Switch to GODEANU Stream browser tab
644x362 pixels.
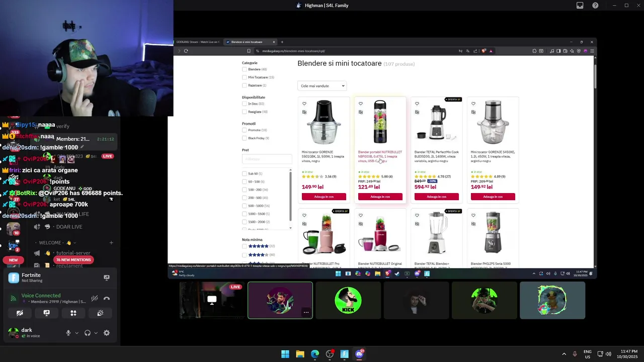(197, 42)
